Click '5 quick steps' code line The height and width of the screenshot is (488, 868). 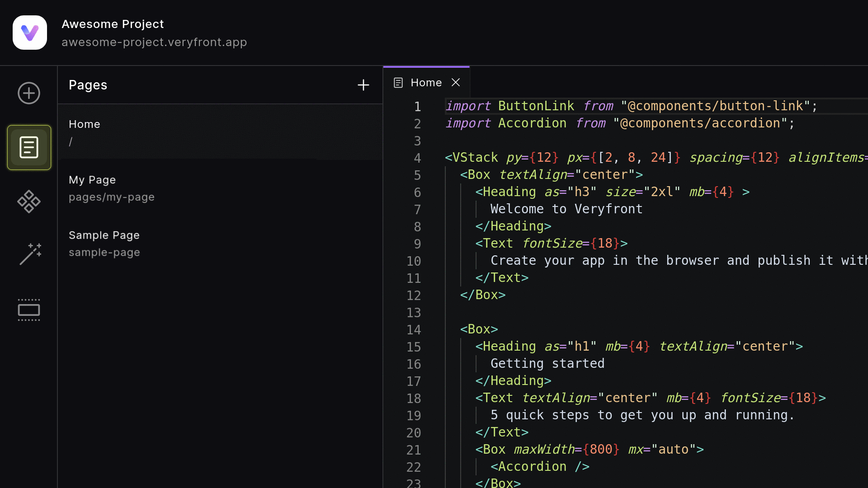(642, 415)
